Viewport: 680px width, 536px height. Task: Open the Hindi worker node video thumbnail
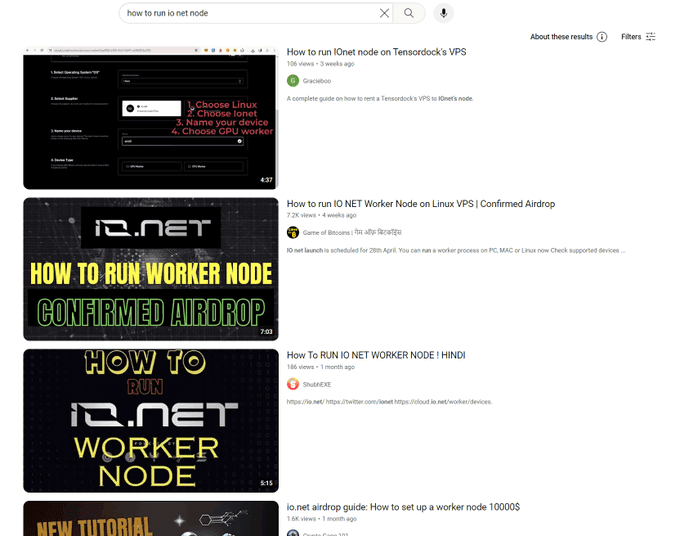151,421
